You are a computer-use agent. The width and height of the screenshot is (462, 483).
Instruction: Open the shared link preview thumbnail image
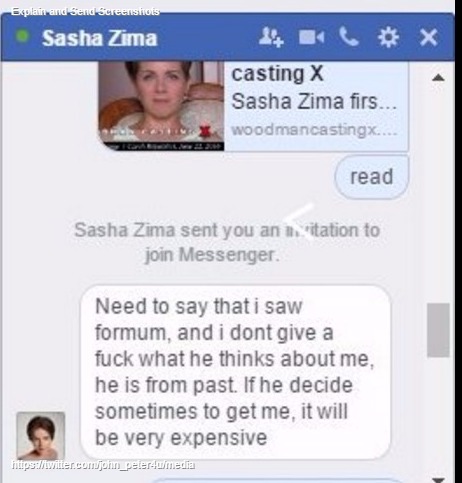coord(161,106)
